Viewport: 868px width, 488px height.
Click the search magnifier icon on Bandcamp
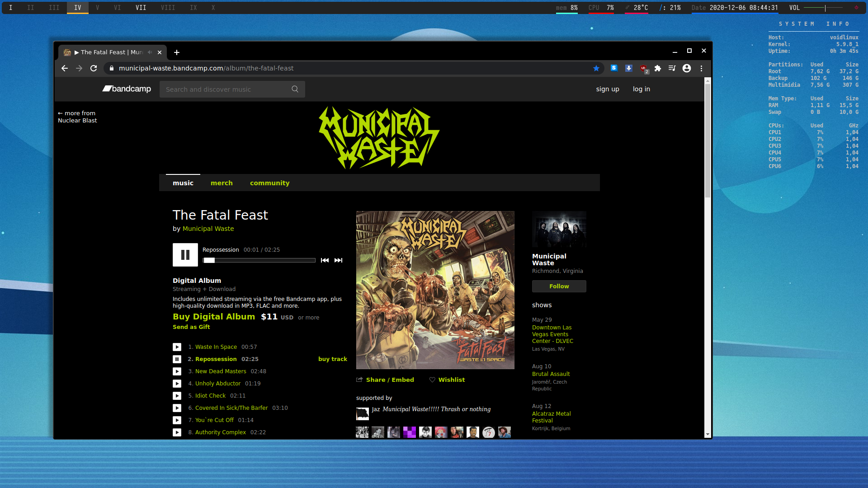click(295, 89)
